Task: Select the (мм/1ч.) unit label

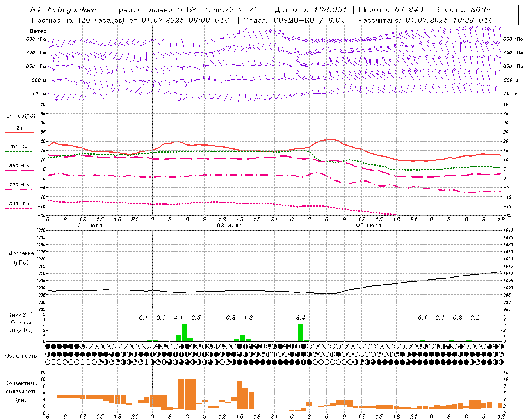Action: pyautogui.click(x=21, y=330)
